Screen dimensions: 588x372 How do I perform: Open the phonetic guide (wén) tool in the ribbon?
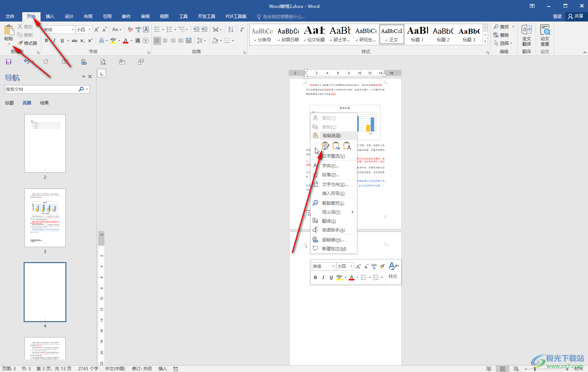[138, 29]
